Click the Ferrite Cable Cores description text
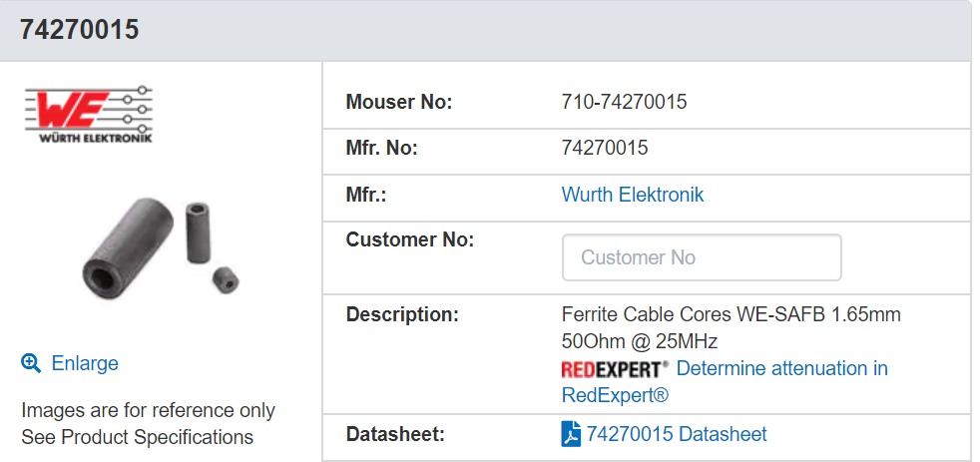 pos(732,327)
